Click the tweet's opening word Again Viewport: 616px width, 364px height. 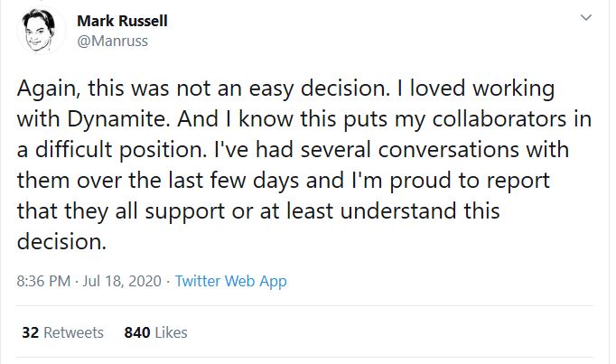point(42,90)
